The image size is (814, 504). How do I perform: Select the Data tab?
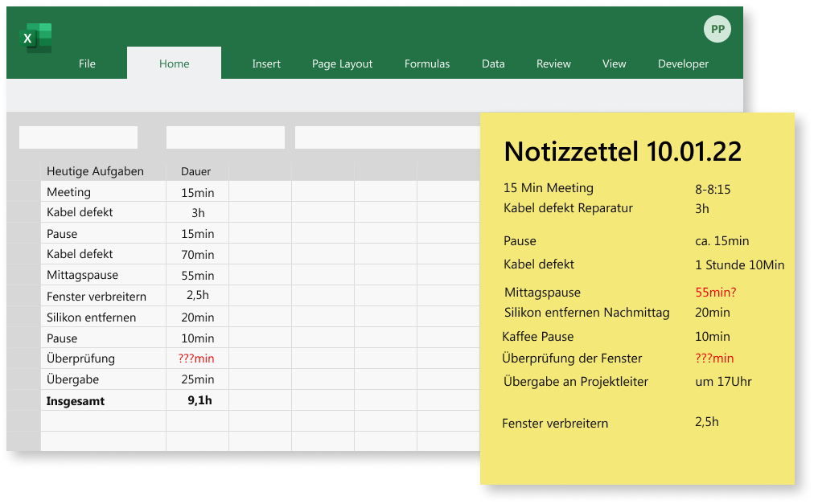click(492, 64)
